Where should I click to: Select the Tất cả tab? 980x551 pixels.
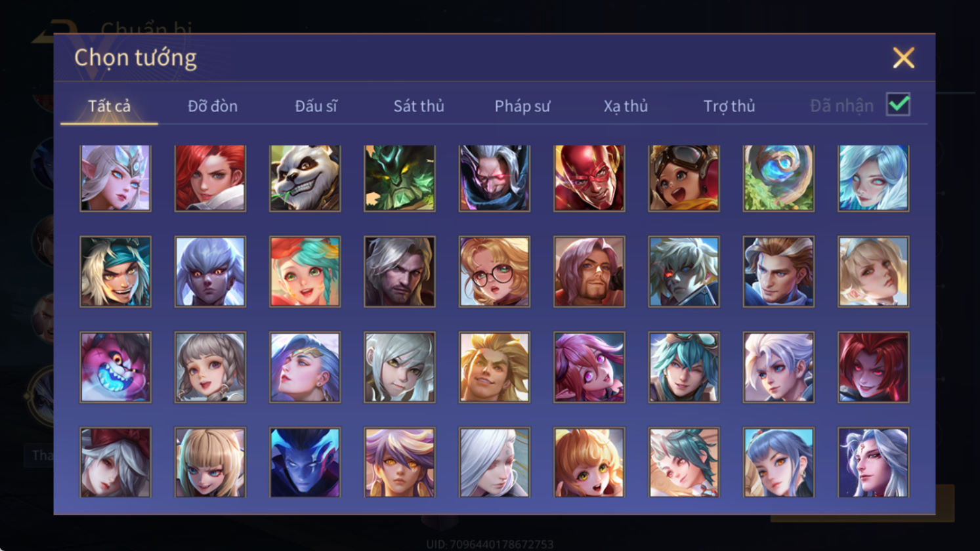pyautogui.click(x=109, y=106)
